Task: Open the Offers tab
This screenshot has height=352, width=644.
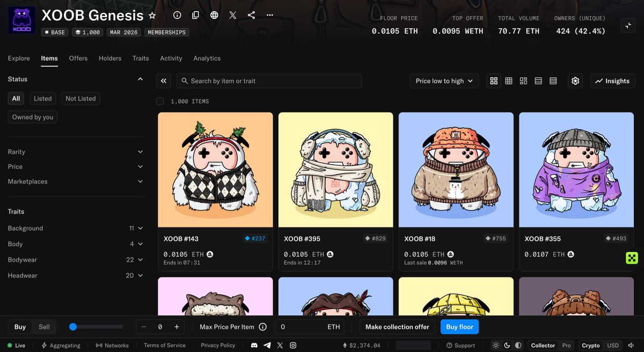Action: (78, 58)
